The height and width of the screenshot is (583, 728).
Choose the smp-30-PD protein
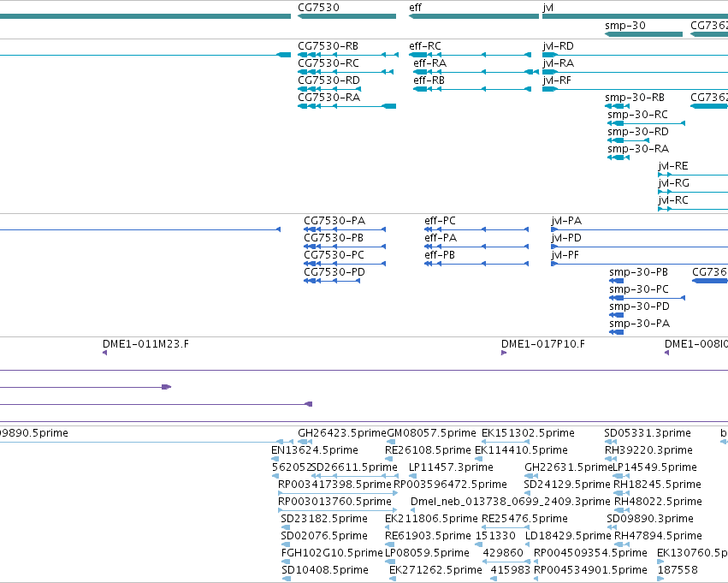click(x=617, y=315)
